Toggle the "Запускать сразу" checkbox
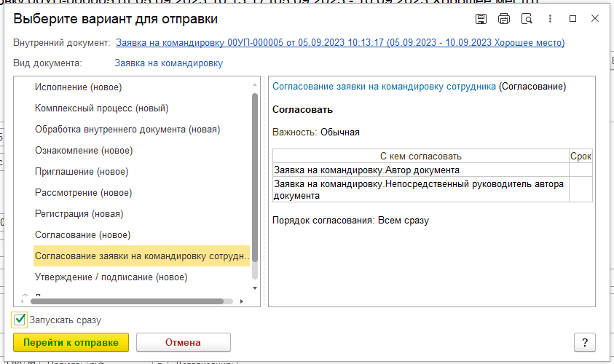Viewport: 614px width, 364px height. pyautogui.click(x=19, y=320)
